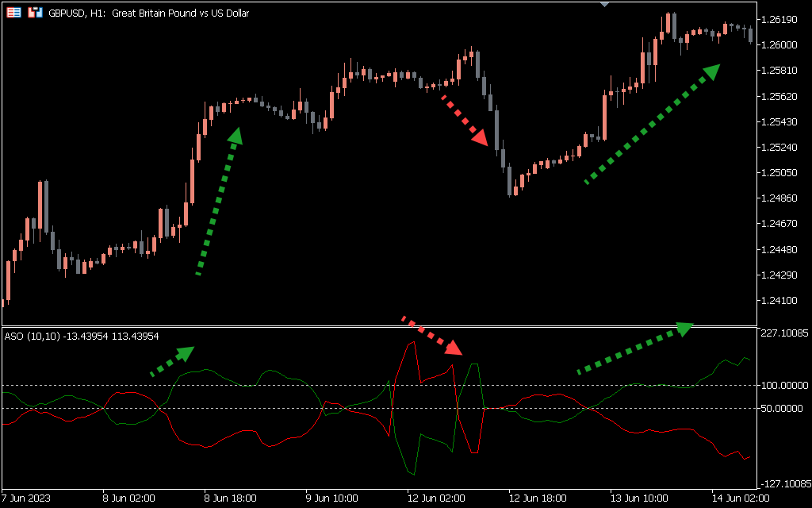Click the 14 Jun 02:00 time label
This screenshot has height=508, width=812.
coord(739,498)
